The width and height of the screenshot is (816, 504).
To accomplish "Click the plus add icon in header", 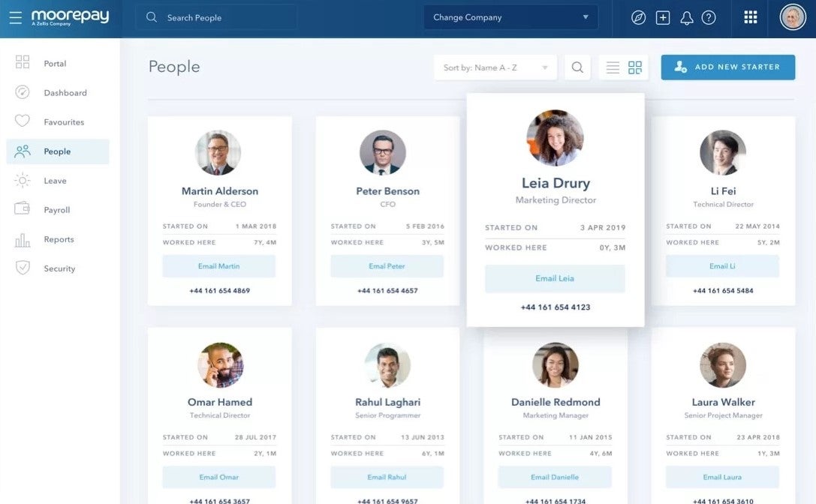I will 662,18.
